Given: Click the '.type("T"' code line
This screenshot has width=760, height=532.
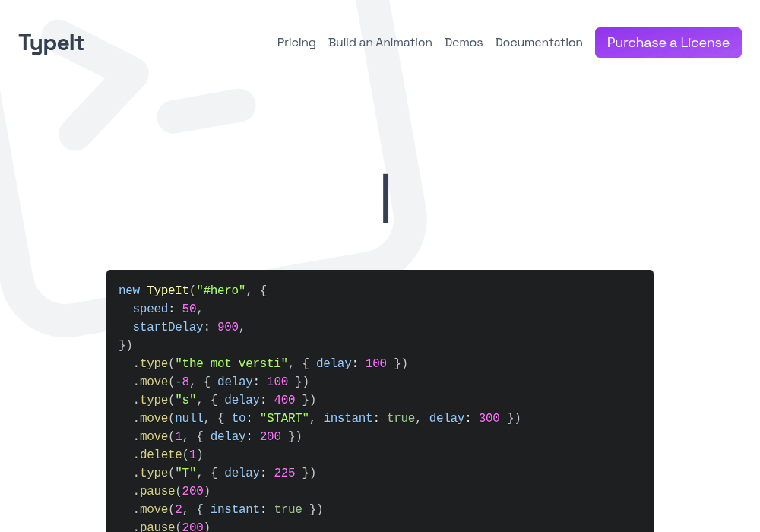Looking at the screenshot, I should [224, 473].
